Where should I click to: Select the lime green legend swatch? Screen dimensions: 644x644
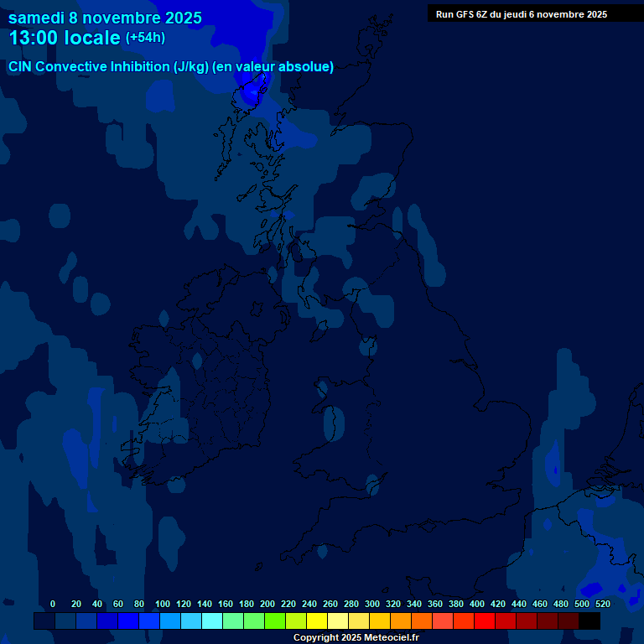tap(275, 621)
